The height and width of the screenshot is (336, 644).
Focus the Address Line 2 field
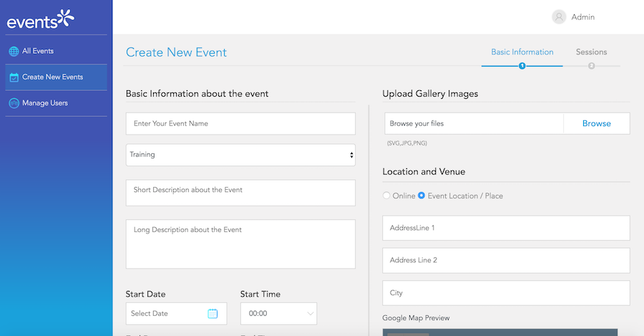pos(506,260)
